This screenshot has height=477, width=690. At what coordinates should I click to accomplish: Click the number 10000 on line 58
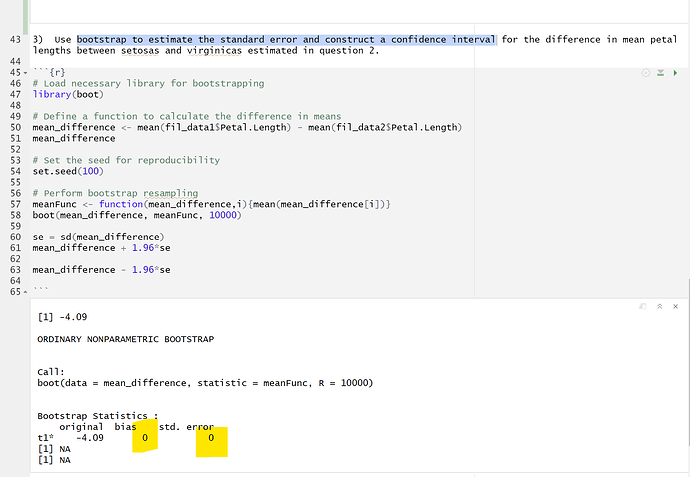tap(223, 215)
